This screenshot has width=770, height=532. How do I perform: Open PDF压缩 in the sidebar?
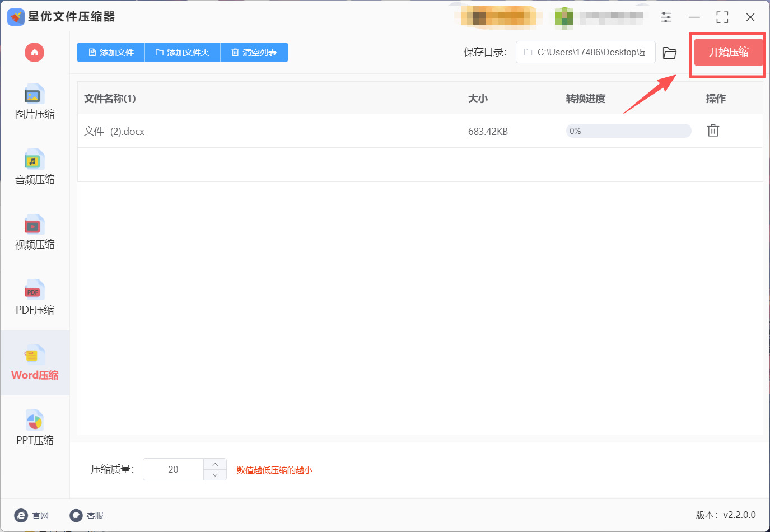tap(35, 297)
